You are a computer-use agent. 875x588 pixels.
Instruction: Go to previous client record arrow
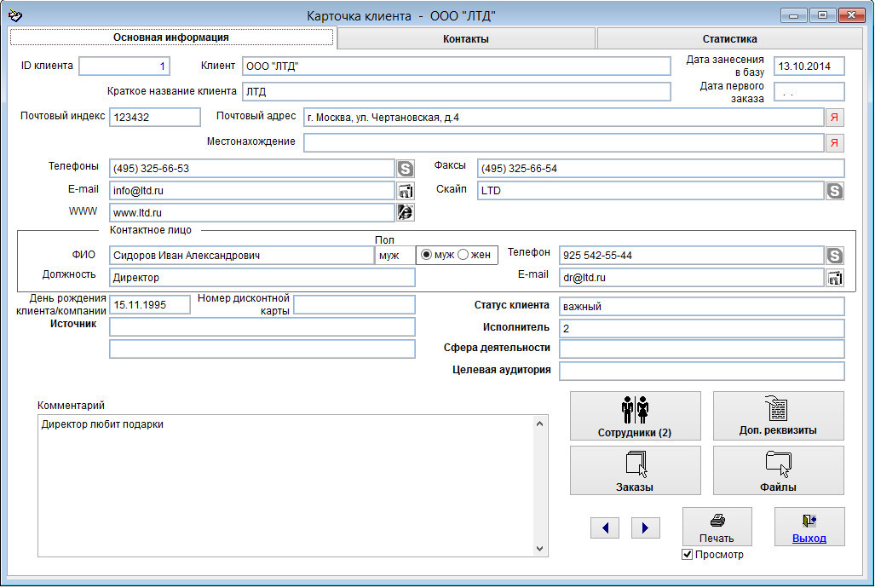(x=605, y=528)
